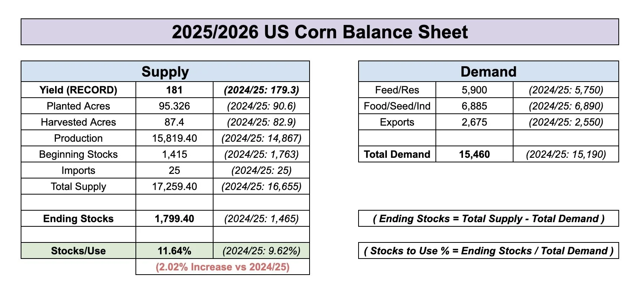Screen dimensions: 644x293
Task: Click the Planted Acres value 95.326
Action: pos(174,106)
